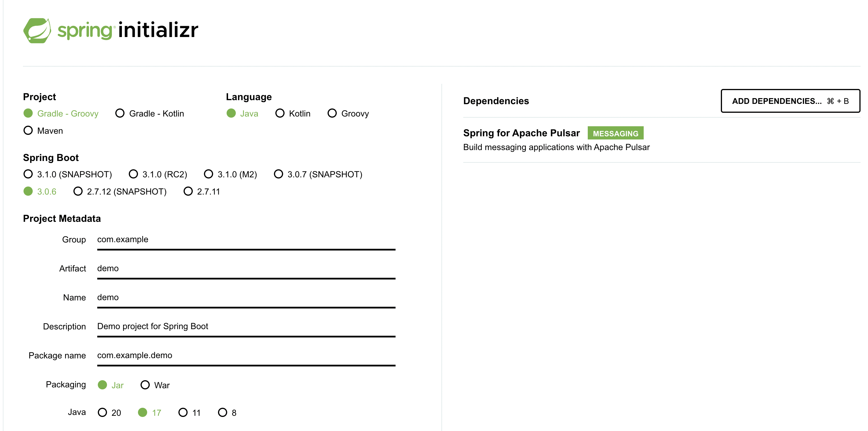
Task: Choose Spring Boot 3.0.7 (SNAPSHOT)
Action: pos(278,174)
